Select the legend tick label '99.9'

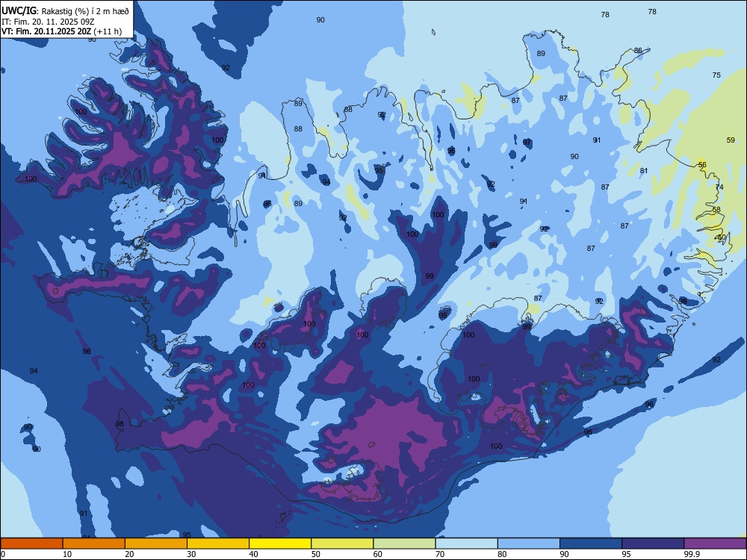691,554
